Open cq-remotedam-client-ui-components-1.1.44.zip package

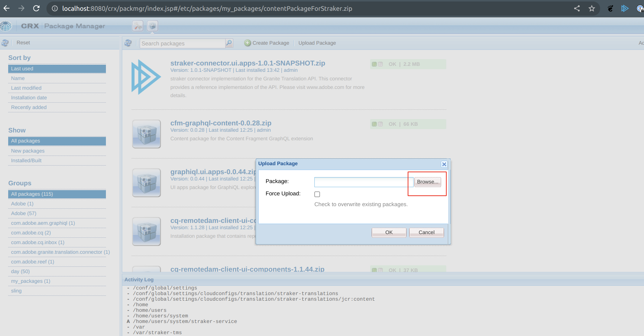pos(247,269)
